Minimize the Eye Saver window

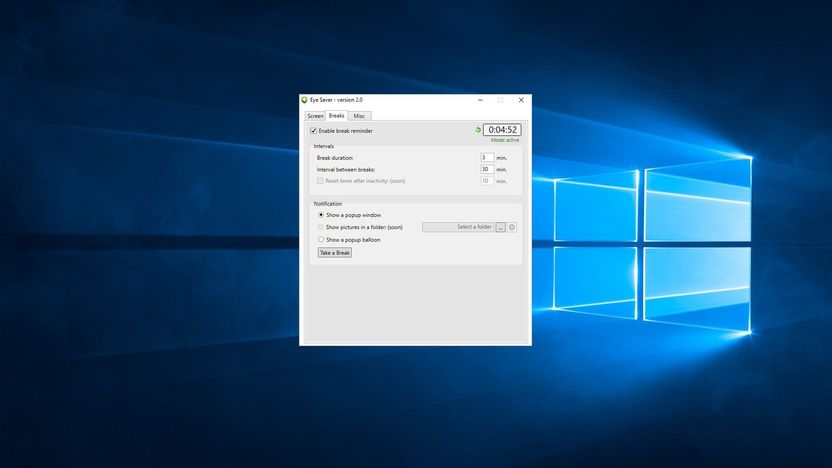pyautogui.click(x=480, y=100)
